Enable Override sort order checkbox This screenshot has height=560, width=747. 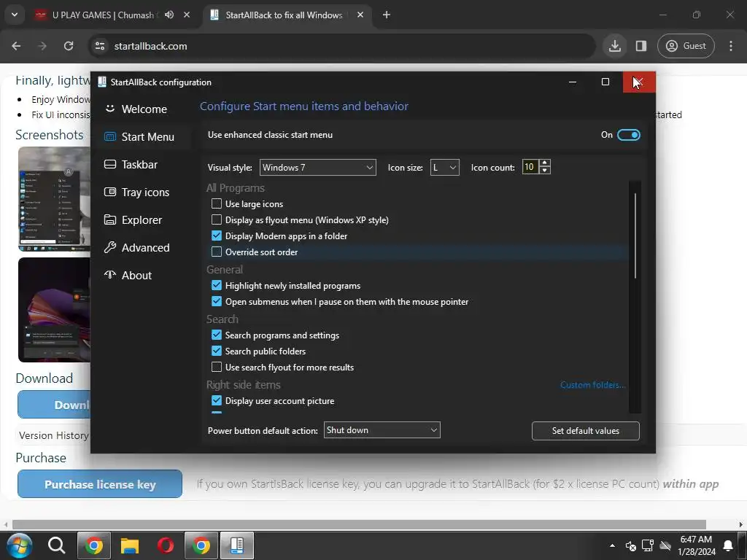[216, 252]
